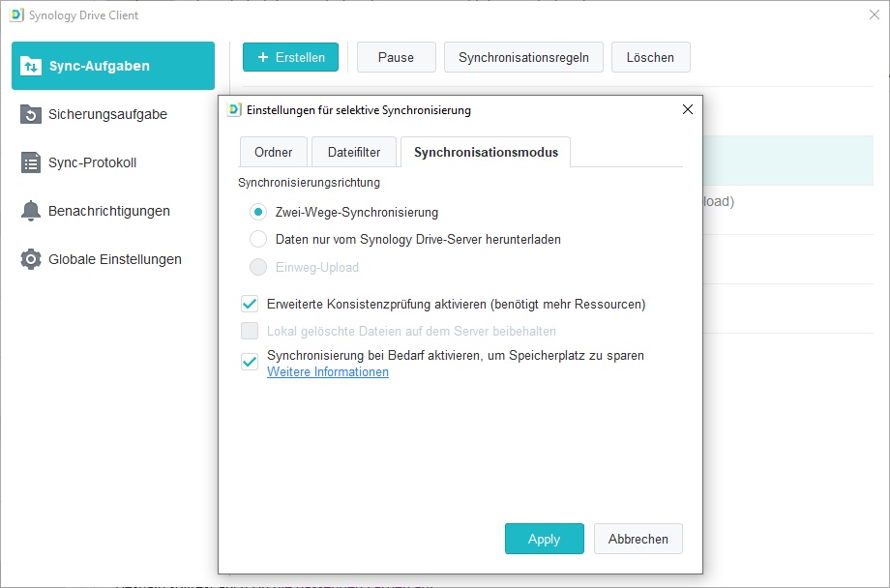The image size is (890, 588).
Task: Select Zwei-Wege-Synchronisierung radio option
Action: (x=258, y=212)
